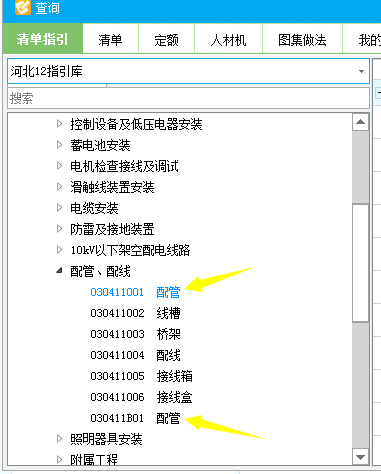Select item 030411001 配管
381x474 pixels.
click(135, 292)
